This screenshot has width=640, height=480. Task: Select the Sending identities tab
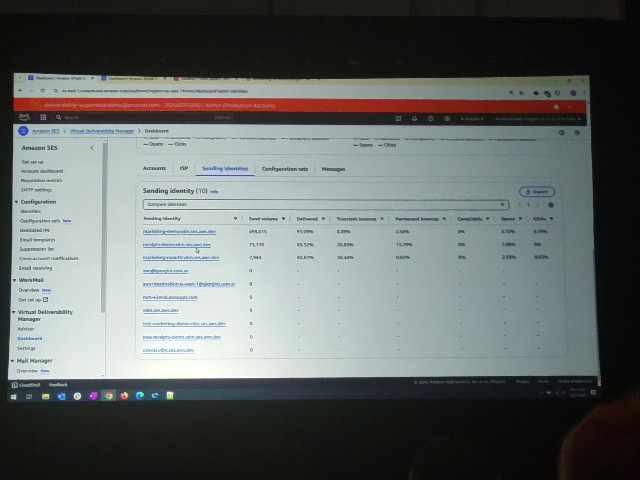(x=225, y=169)
